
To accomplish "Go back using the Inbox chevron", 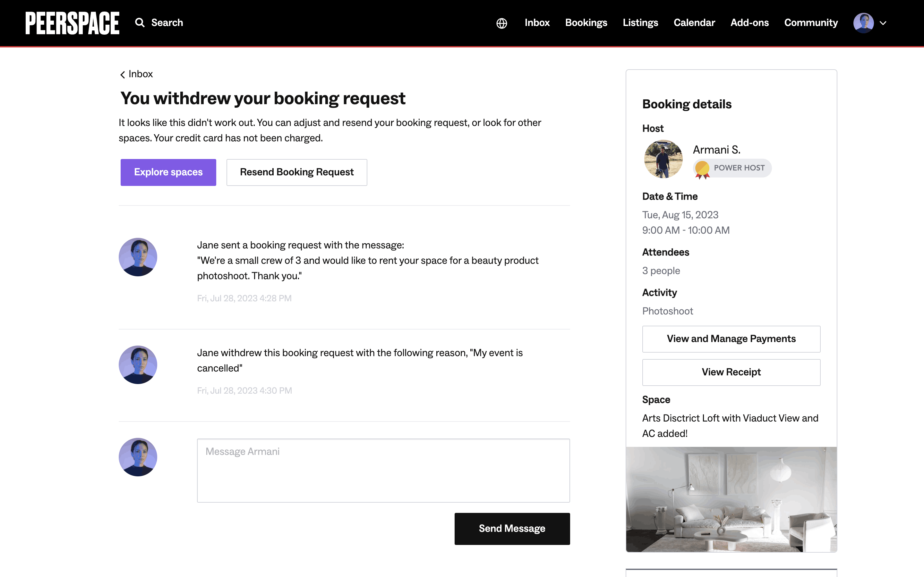I will click(123, 74).
